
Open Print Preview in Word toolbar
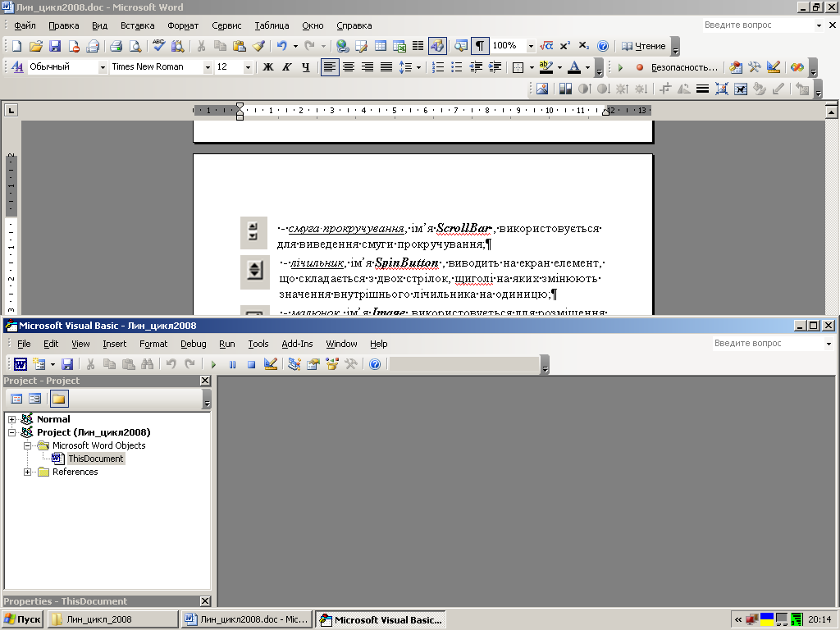click(135, 46)
